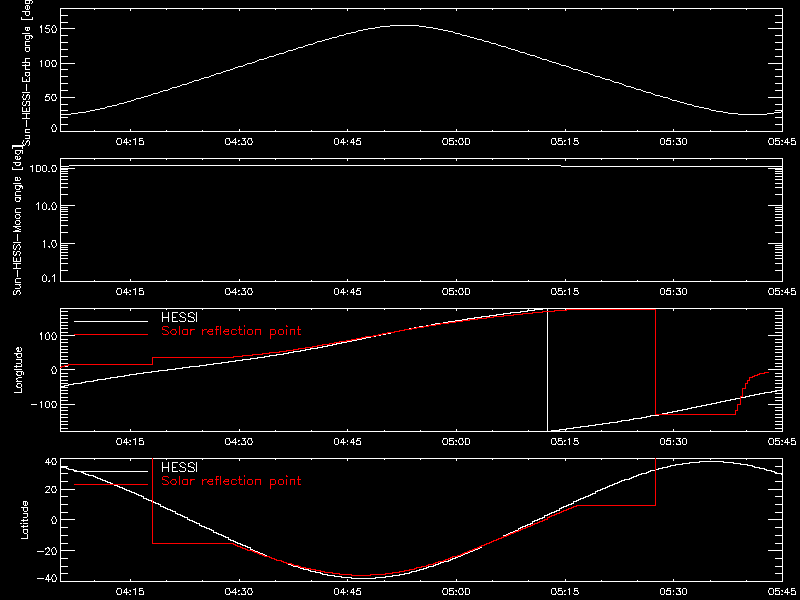Click 05:15 time label under Moon angle plot
800x600 pixels.
coord(565,292)
